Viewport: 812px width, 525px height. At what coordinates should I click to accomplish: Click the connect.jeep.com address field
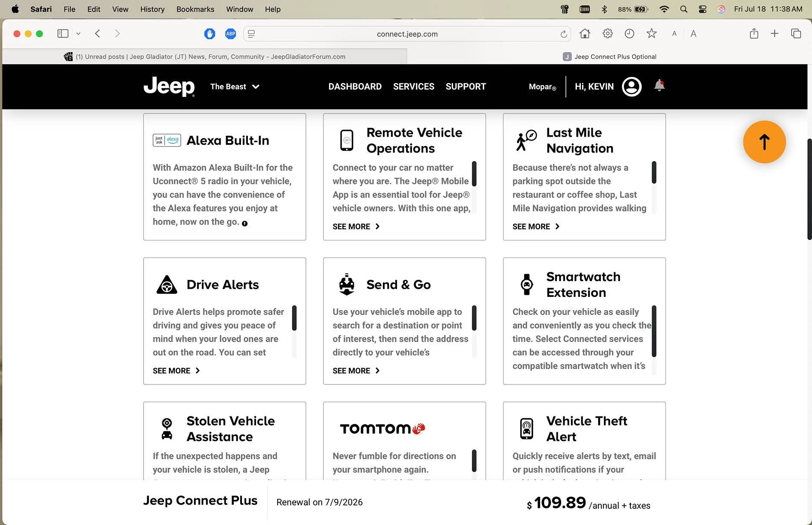click(407, 34)
